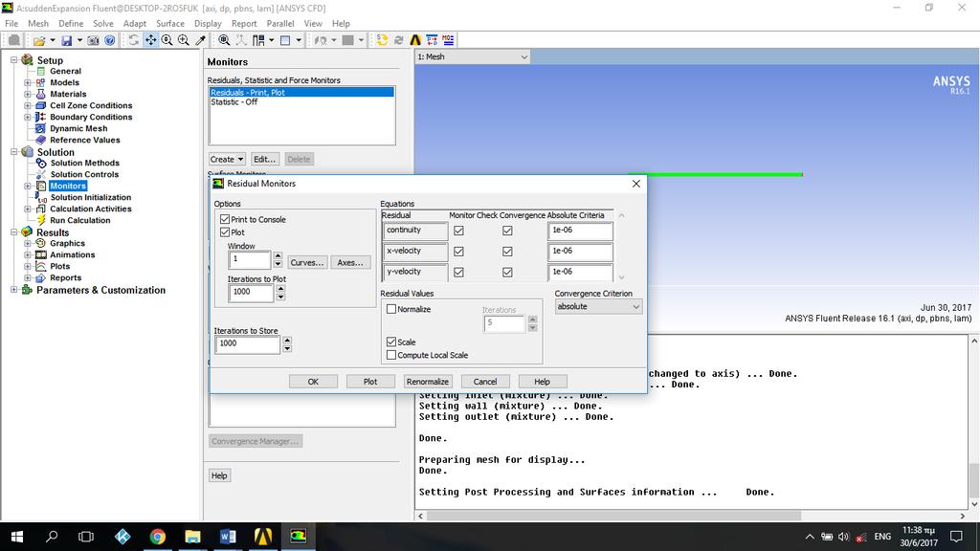This screenshot has height=551, width=980.
Task: Expand the Parameters & Customization node
Action: (x=13, y=290)
